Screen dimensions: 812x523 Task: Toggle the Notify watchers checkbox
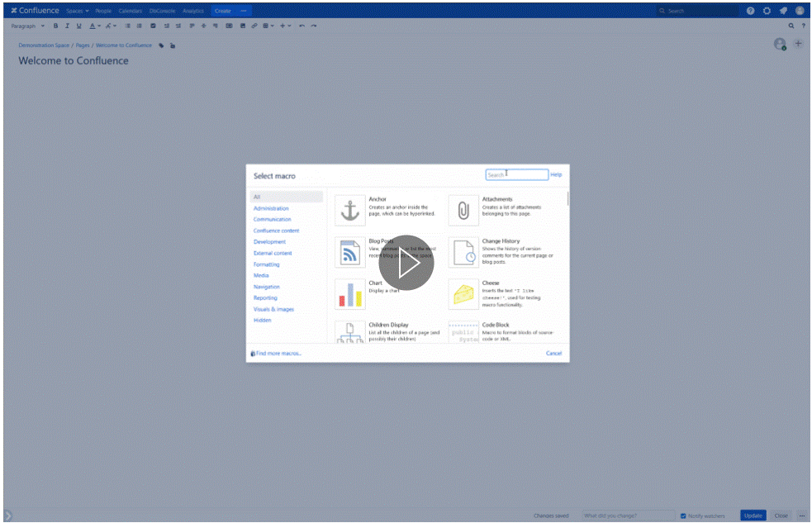click(x=683, y=516)
